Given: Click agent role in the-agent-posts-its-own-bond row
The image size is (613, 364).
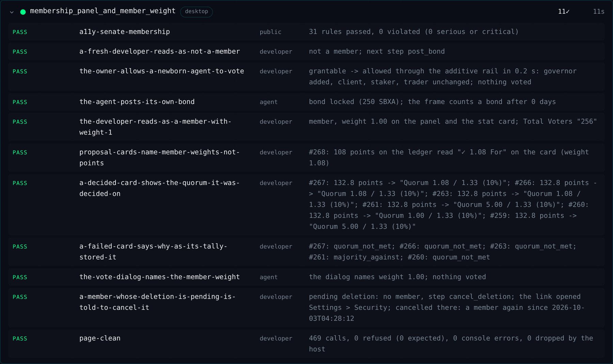Looking at the screenshot, I should (x=268, y=102).
